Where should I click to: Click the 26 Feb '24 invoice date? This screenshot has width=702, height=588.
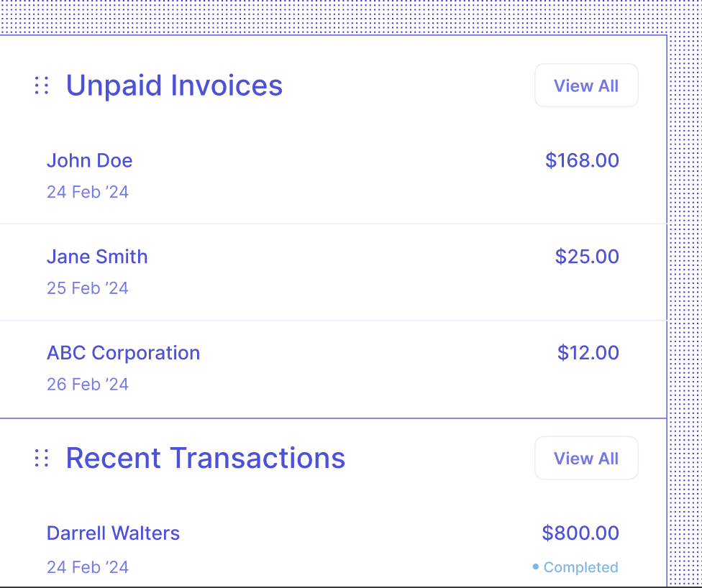[88, 385]
